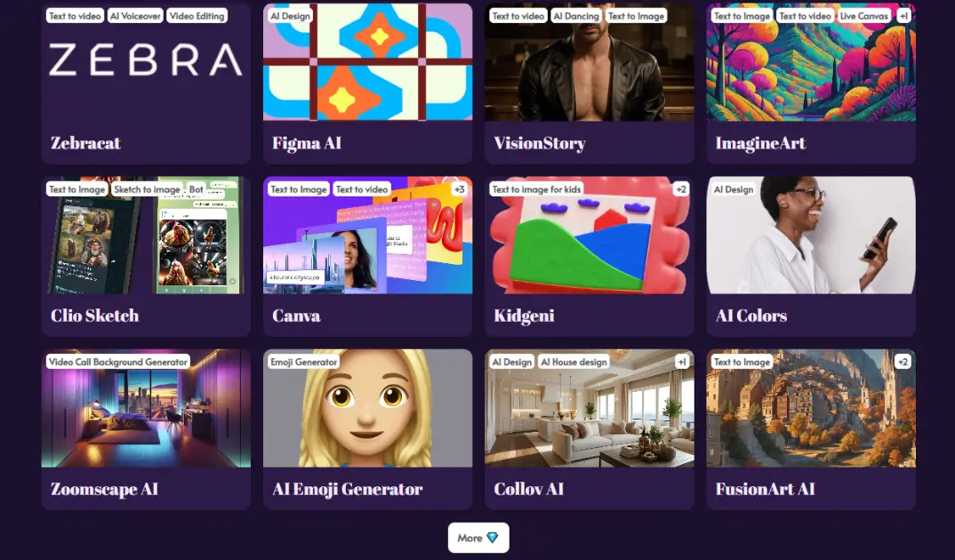Show hidden +2 tags on FusionArt AI

(903, 362)
